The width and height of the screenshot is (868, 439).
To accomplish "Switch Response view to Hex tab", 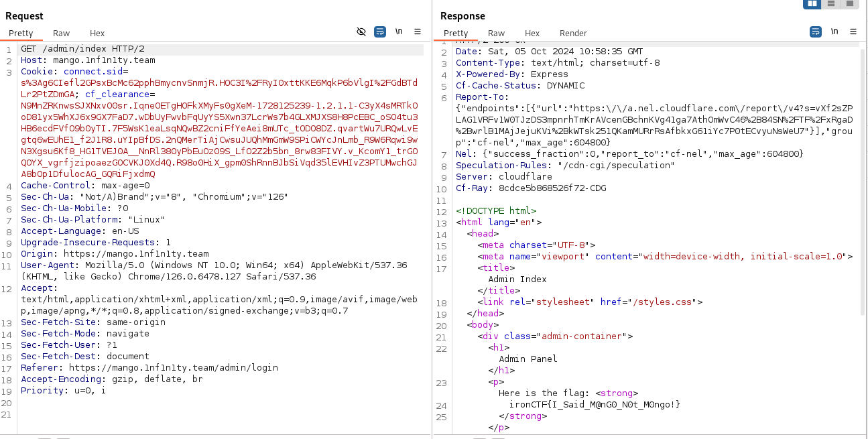I will (532, 33).
